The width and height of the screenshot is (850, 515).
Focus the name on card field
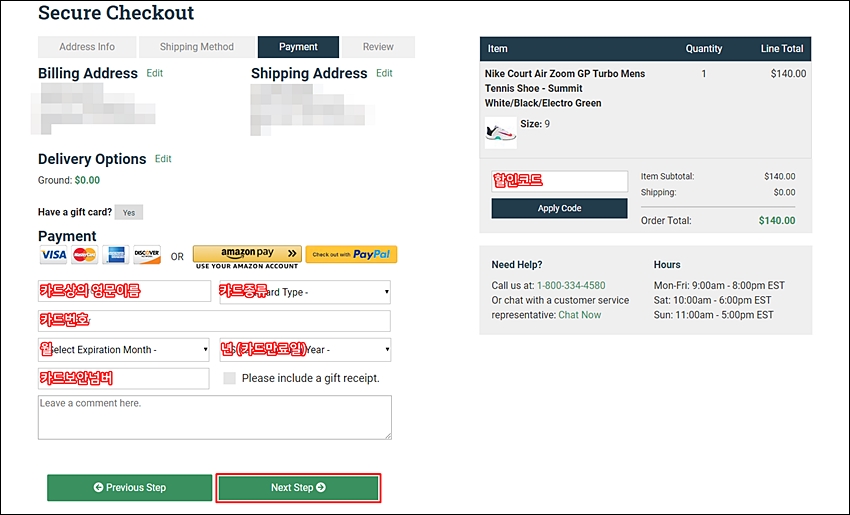(x=124, y=291)
